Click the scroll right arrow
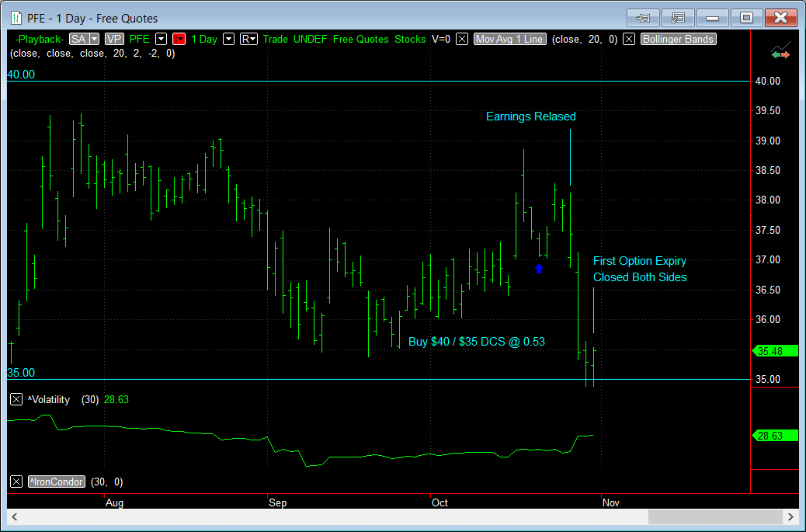 [790, 516]
